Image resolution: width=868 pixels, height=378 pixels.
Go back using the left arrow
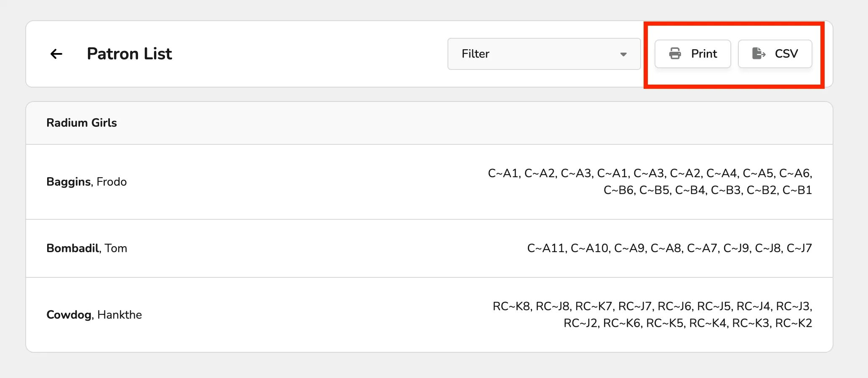pos(56,54)
